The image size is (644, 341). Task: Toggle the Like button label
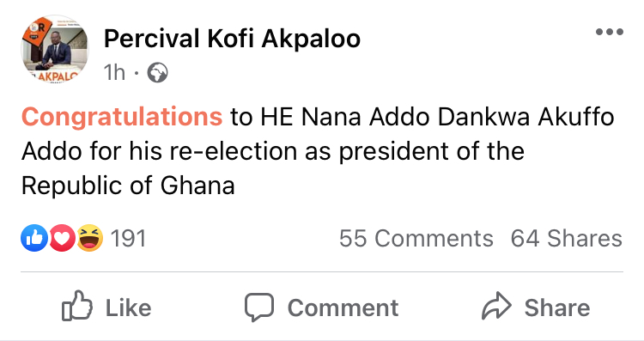129,308
